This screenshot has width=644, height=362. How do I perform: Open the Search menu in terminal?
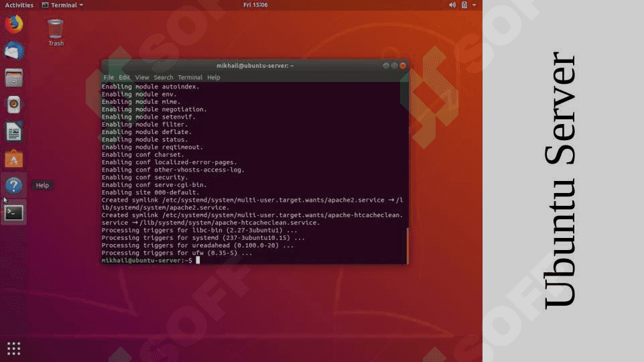click(x=164, y=77)
